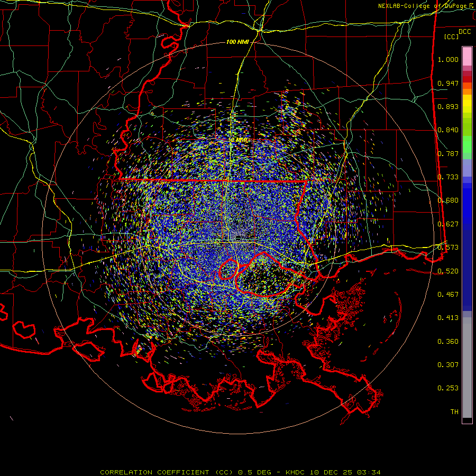
Task: Click the 0.787 scale value
Action: pyautogui.click(x=448, y=153)
